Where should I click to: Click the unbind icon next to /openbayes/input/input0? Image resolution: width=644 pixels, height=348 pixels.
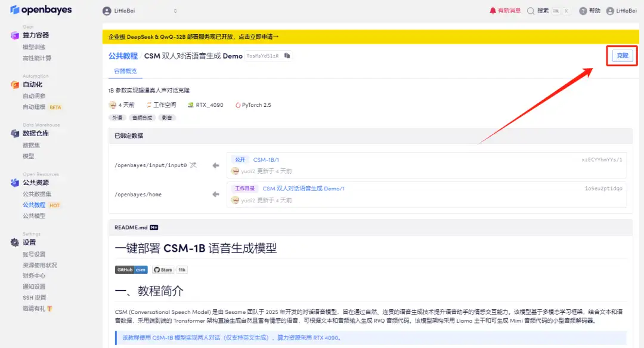[193, 165]
